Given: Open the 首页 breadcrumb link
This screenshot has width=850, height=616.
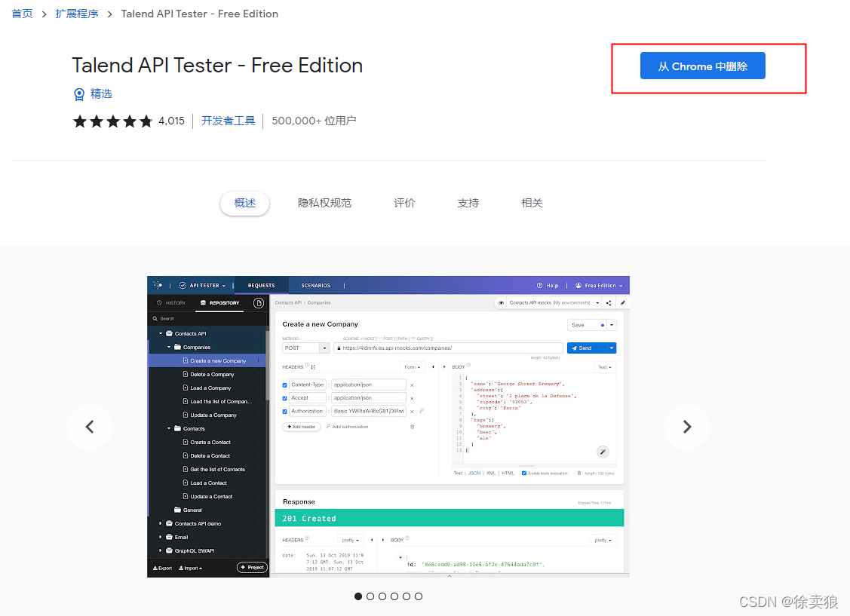Looking at the screenshot, I should coord(22,14).
